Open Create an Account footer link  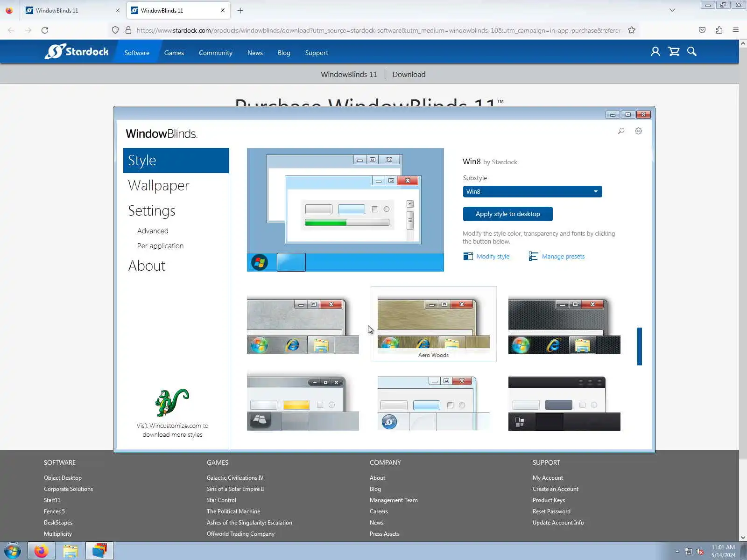coord(556,489)
